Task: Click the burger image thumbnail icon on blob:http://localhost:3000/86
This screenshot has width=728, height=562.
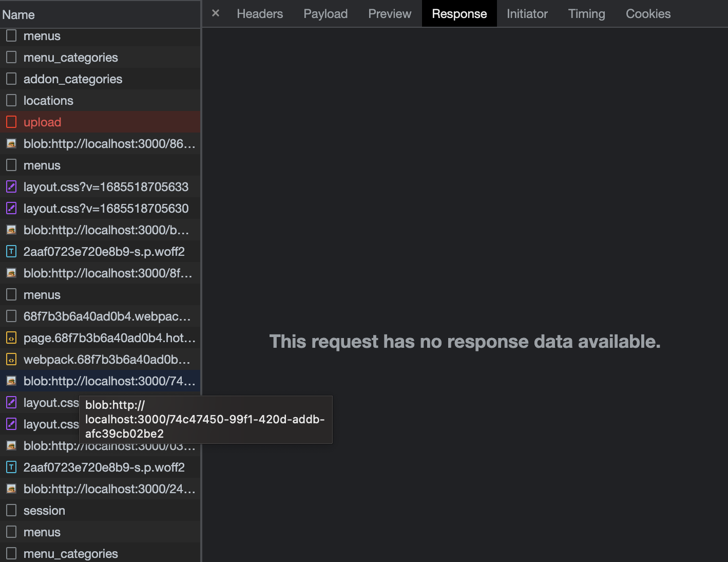Action: 11,143
